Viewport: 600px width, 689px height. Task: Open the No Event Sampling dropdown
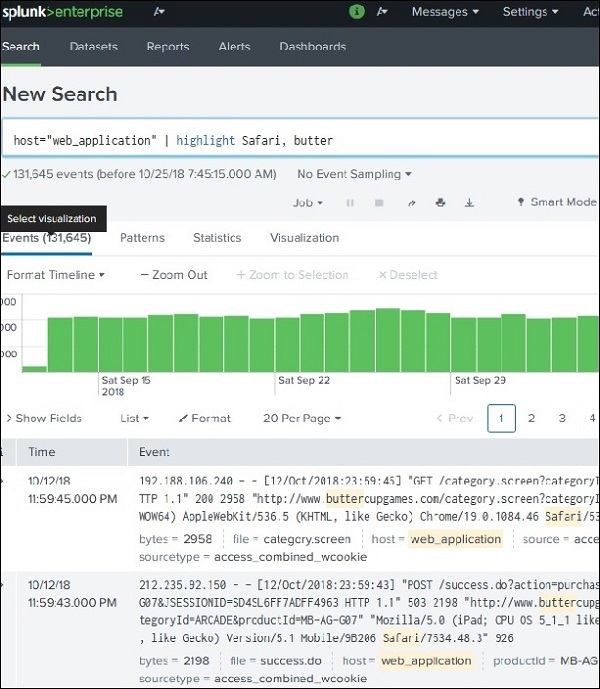(354, 174)
